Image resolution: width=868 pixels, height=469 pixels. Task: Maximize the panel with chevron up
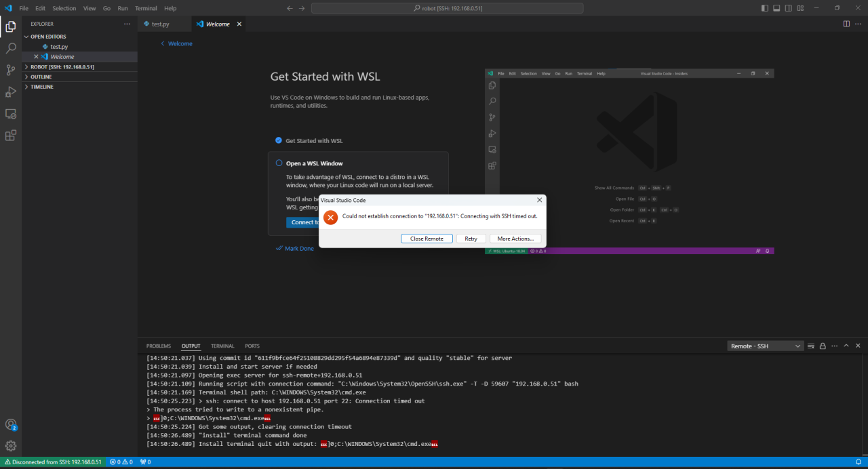pyautogui.click(x=846, y=346)
